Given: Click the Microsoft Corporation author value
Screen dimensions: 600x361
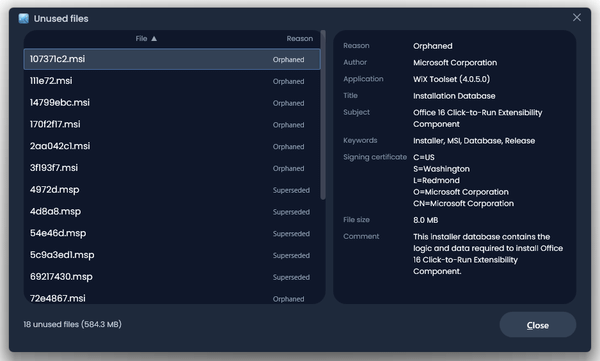Looking at the screenshot, I should click(x=455, y=63).
